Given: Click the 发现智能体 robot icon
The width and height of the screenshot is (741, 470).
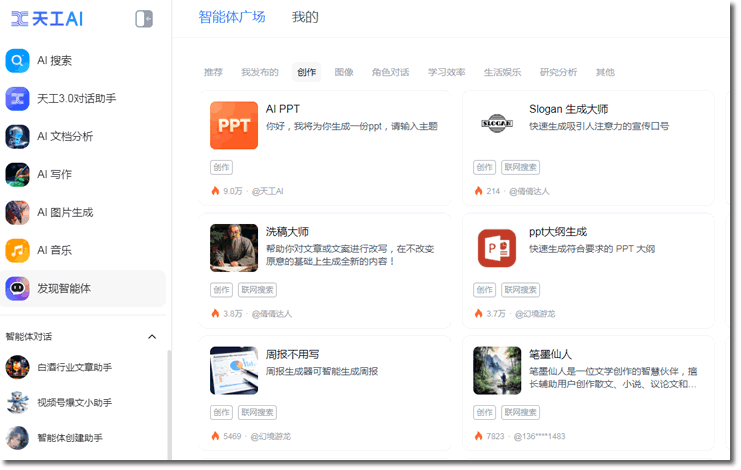Looking at the screenshot, I should tap(17, 288).
